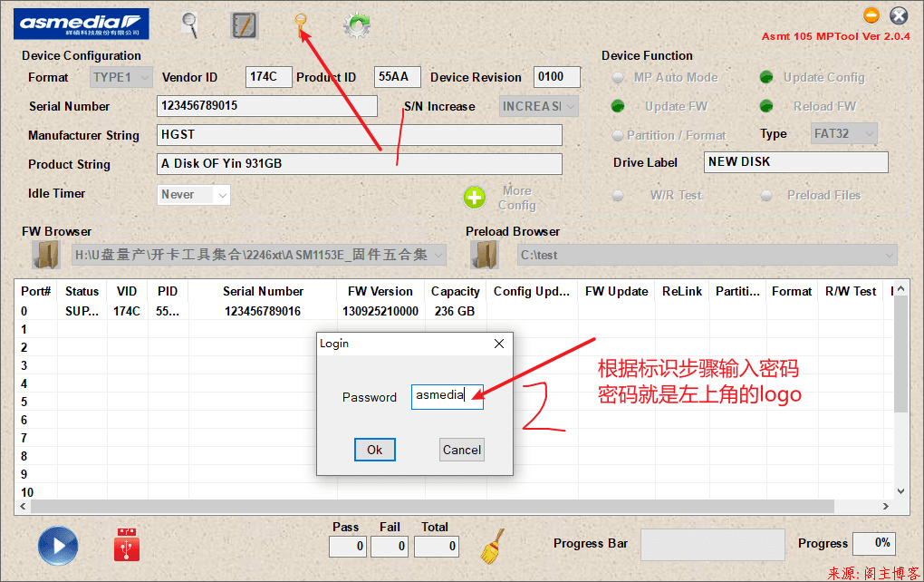Click the table horizontal scrollbar
This screenshot has height=582, width=924.
coord(432,507)
